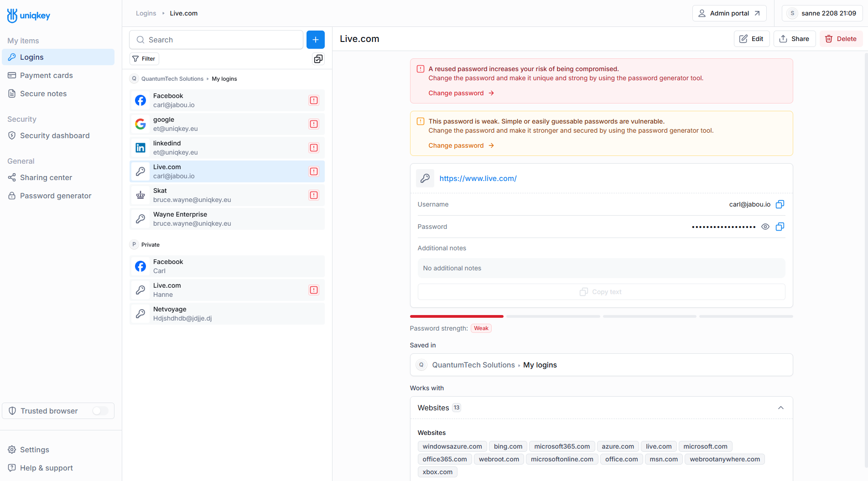
Task: Click the blue plus add login button
Action: pos(315,40)
